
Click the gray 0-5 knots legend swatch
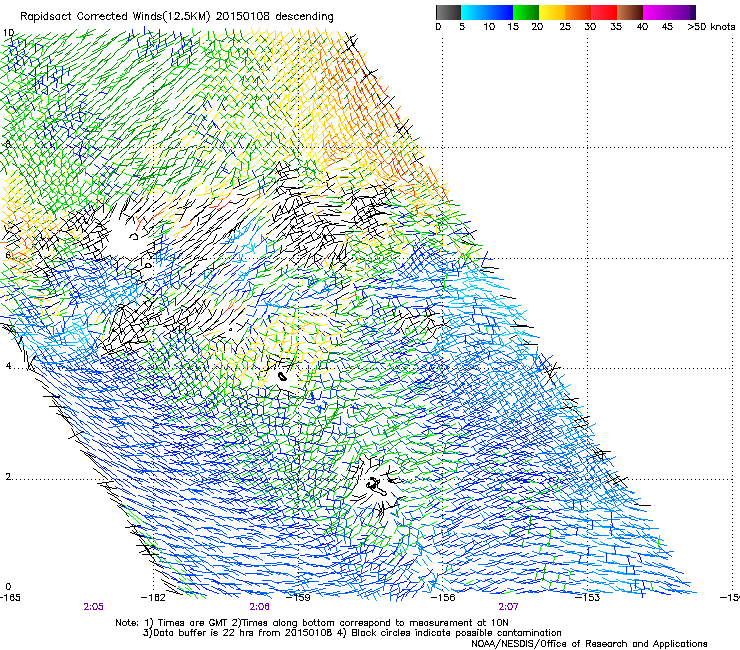[448, 12]
